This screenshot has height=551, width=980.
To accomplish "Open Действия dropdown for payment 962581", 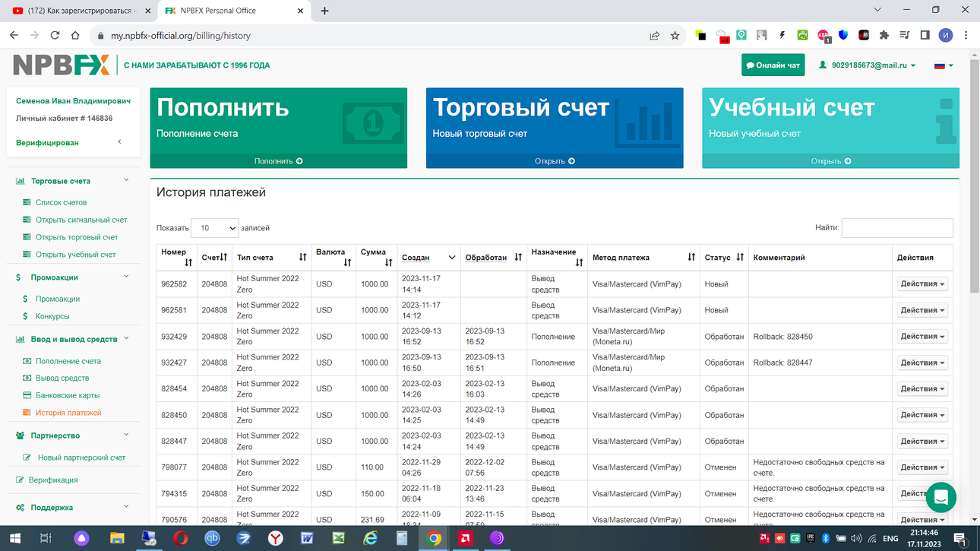I will pyautogui.click(x=922, y=310).
